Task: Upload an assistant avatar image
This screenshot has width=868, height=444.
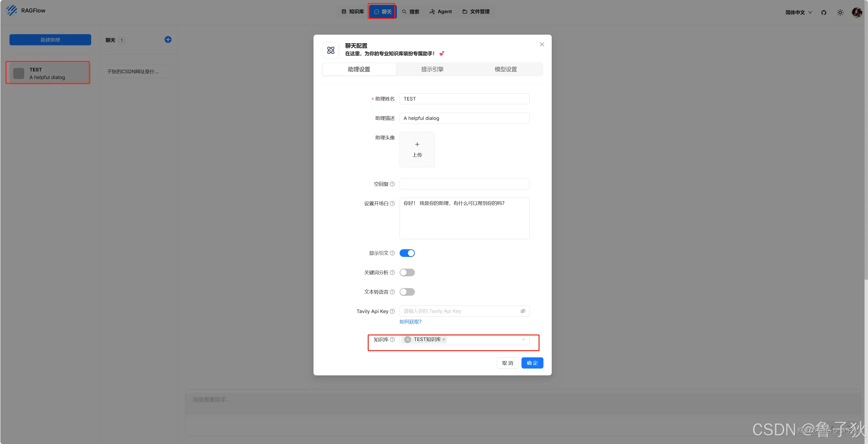Action: coord(417,149)
